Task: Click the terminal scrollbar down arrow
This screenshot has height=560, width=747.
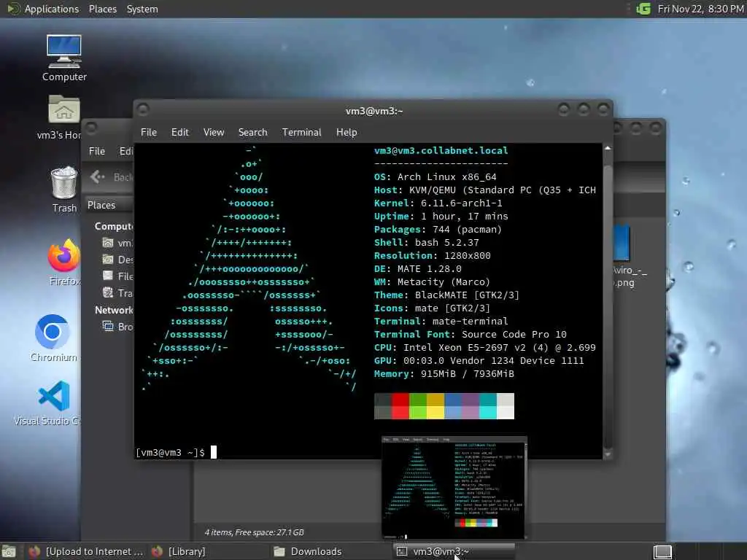Action: click(x=608, y=455)
